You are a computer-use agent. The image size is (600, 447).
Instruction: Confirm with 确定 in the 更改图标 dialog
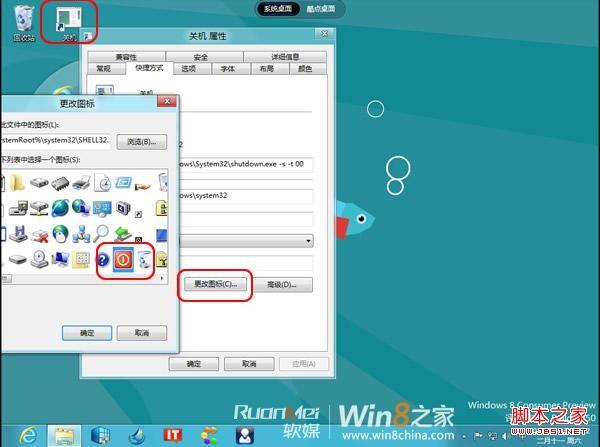[x=87, y=333]
